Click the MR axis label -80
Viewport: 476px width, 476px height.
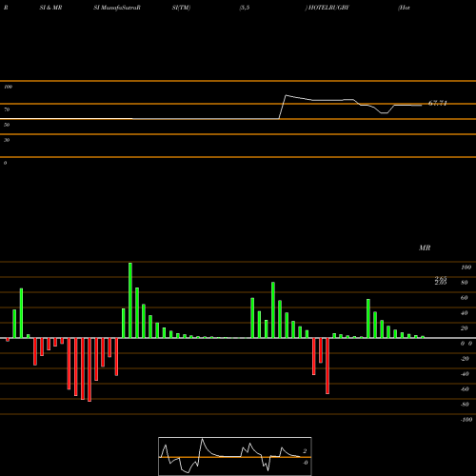pyautogui.click(x=465, y=405)
